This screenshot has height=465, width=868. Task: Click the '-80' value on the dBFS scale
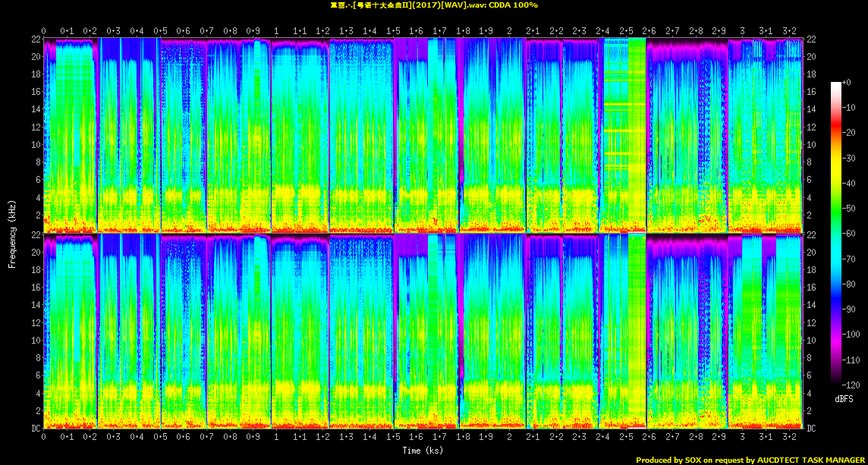[x=848, y=284]
